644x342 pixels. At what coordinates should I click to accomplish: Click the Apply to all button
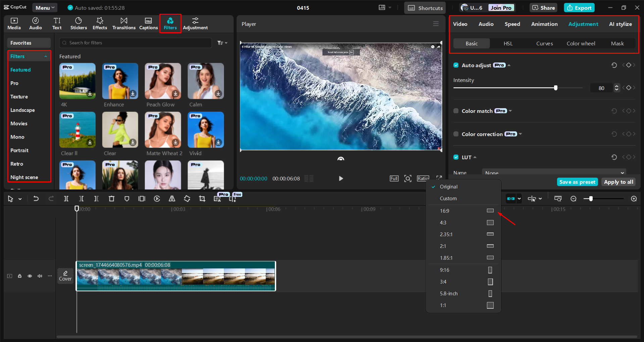[618, 181]
